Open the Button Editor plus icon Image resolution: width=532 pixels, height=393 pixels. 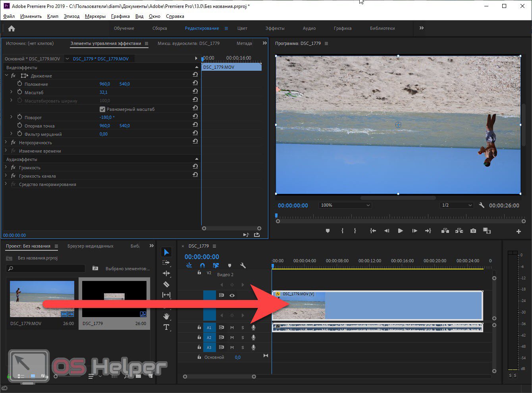519,231
